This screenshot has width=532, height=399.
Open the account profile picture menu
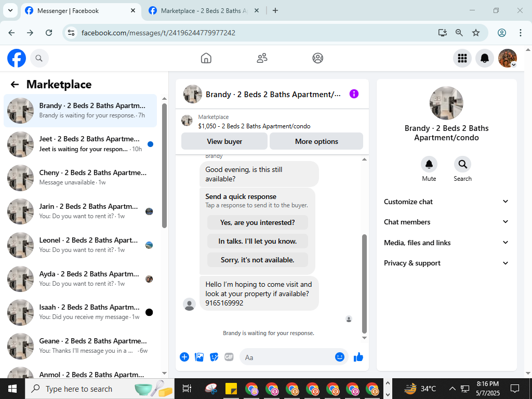(x=507, y=58)
